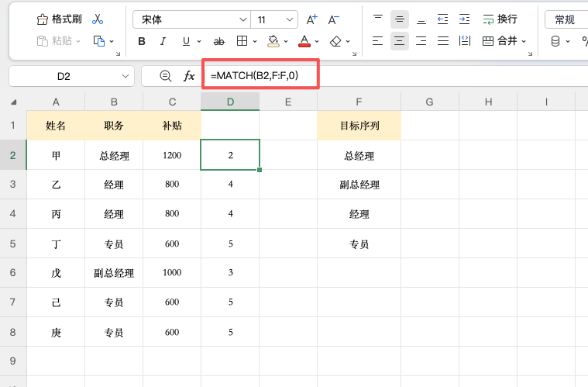The width and height of the screenshot is (588, 387).
Task: Align text left
Action: point(377,41)
